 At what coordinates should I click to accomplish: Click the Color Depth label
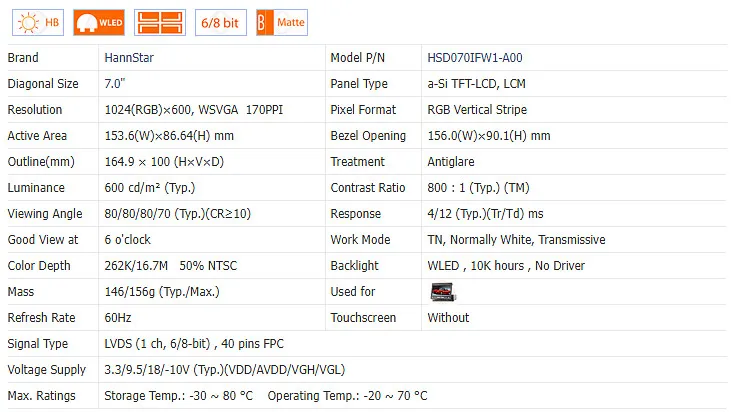click(39, 266)
